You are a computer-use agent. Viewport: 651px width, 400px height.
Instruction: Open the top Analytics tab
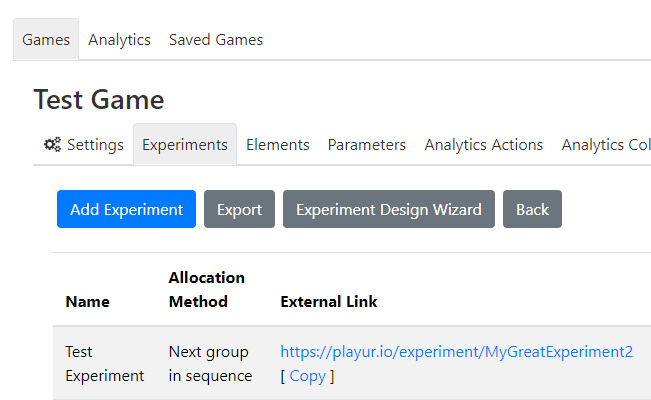click(x=119, y=39)
